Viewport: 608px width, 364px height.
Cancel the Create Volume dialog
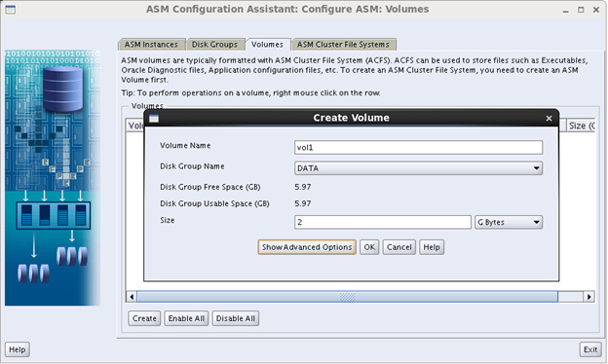pos(399,247)
